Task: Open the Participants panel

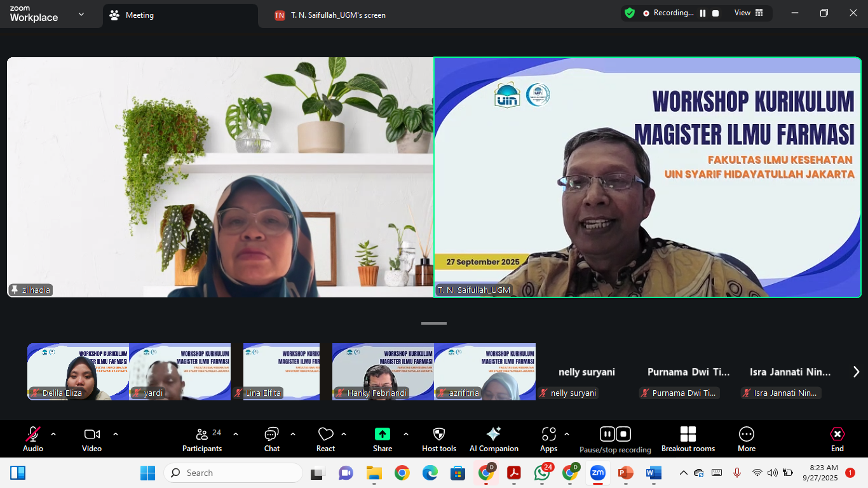Action: click(x=202, y=438)
